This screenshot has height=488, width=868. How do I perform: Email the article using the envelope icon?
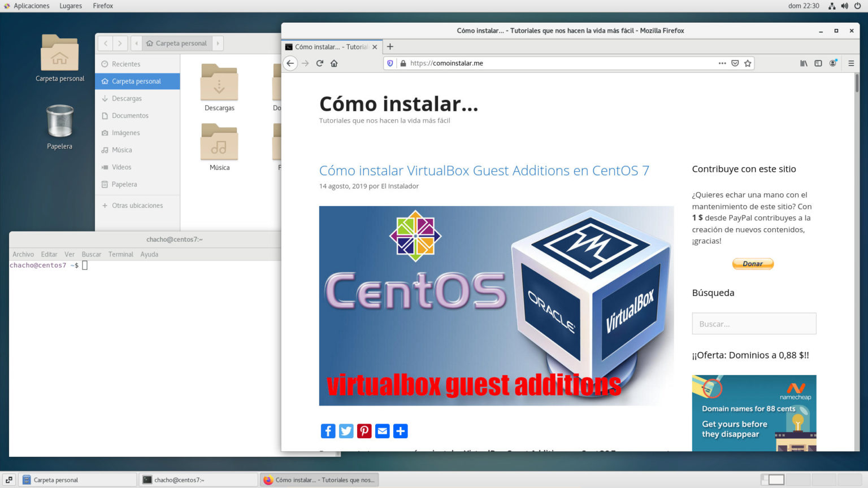pyautogui.click(x=382, y=431)
